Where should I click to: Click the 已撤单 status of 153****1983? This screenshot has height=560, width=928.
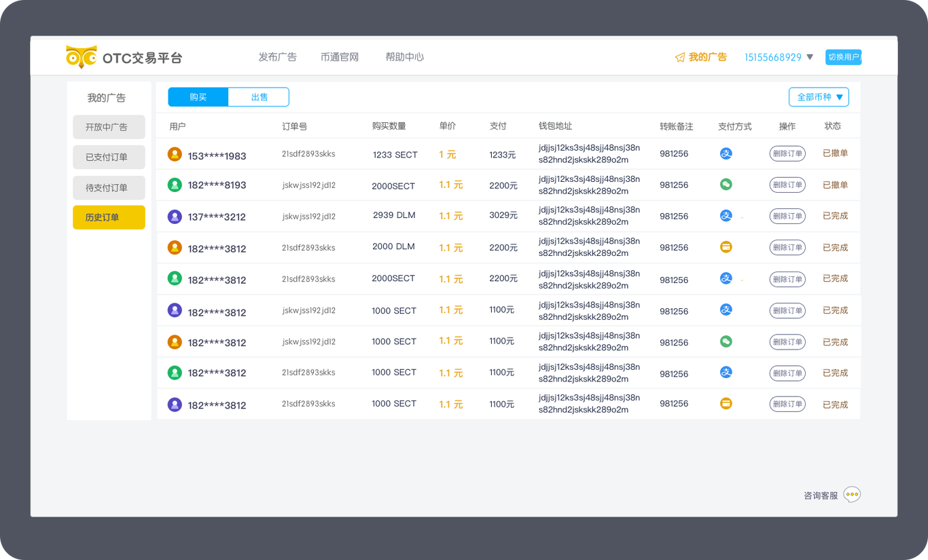point(835,153)
